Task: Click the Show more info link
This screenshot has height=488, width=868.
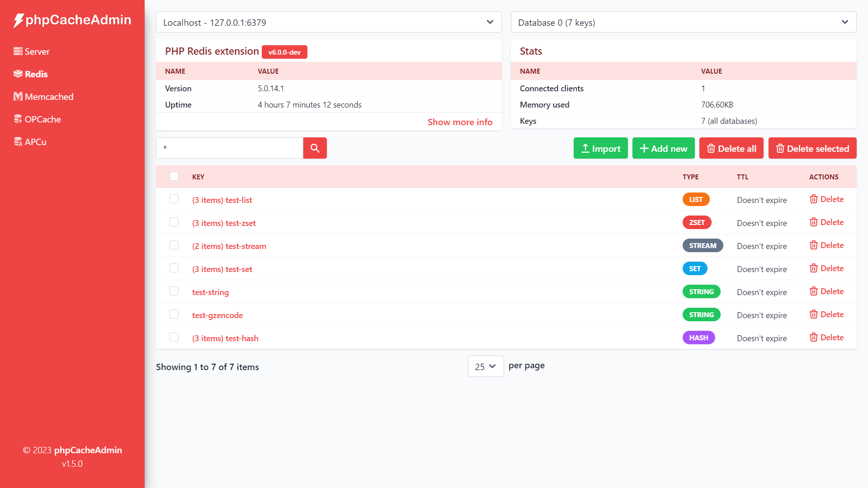Action: [460, 122]
